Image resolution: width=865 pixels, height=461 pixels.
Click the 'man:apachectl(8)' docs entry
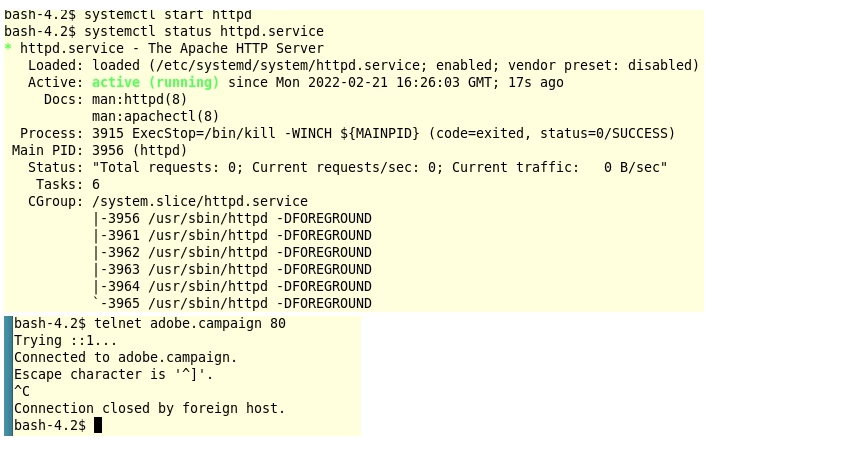tap(156, 117)
